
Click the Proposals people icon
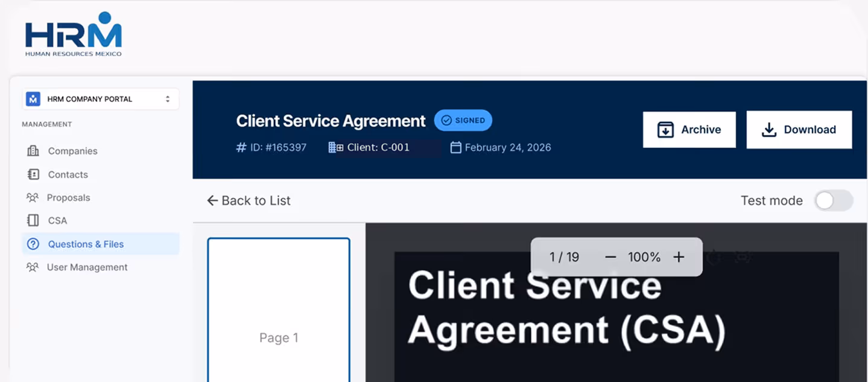(x=33, y=197)
